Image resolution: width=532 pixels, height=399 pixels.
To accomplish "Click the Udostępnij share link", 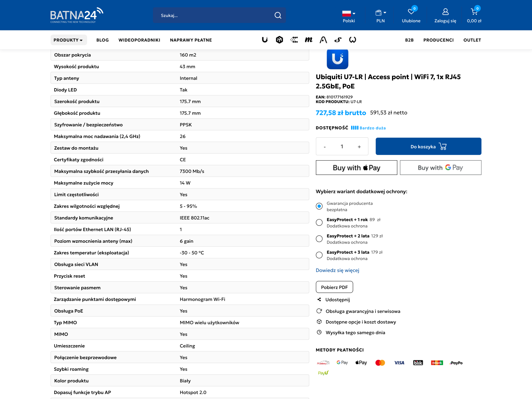I will (x=338, y=299).
